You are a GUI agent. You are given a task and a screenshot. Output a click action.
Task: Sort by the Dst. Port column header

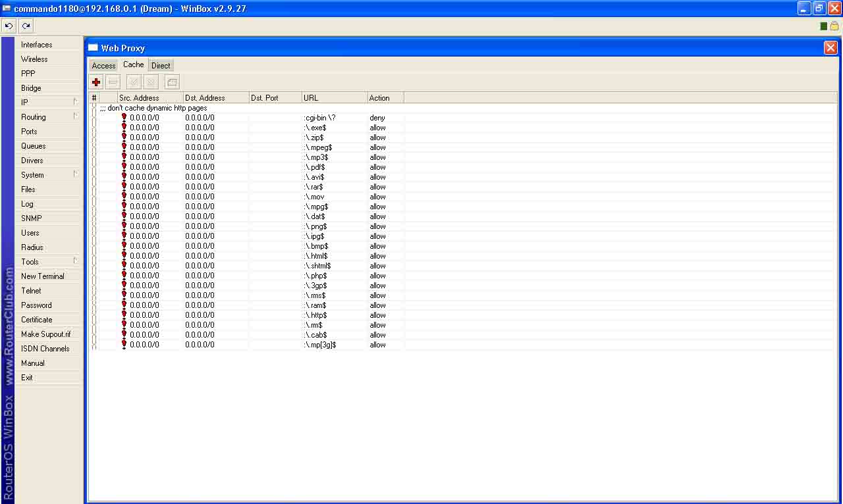tap(275, 98)
